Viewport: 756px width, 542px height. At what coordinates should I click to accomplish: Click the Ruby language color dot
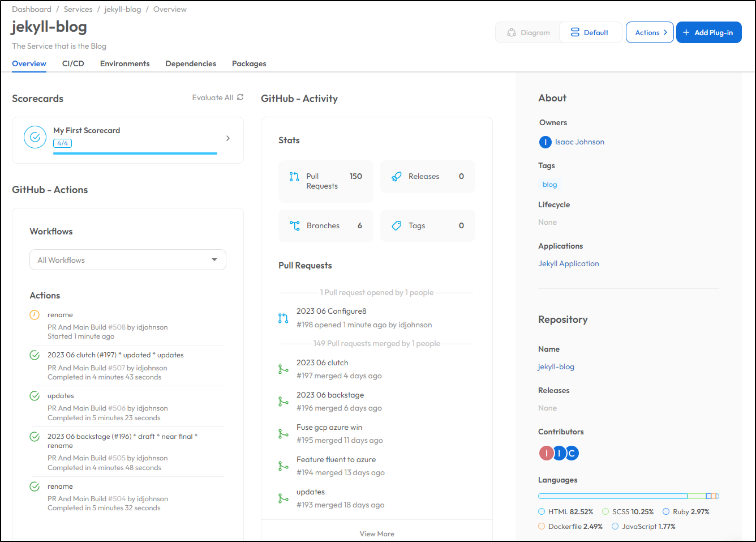[666, 512]
